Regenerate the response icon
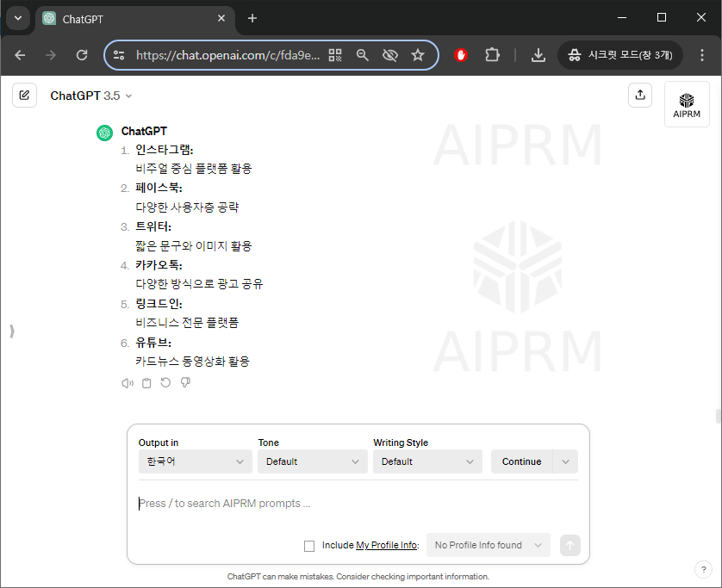 click(165, 383)
